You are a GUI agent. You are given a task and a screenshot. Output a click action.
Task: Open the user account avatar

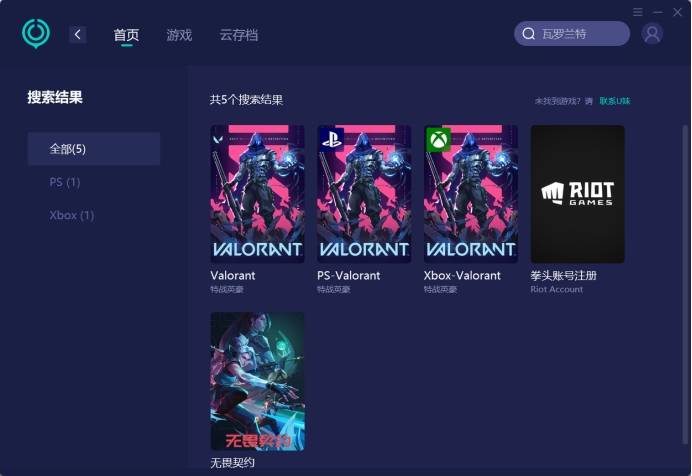pyautogui.click(x=652, y=34)
